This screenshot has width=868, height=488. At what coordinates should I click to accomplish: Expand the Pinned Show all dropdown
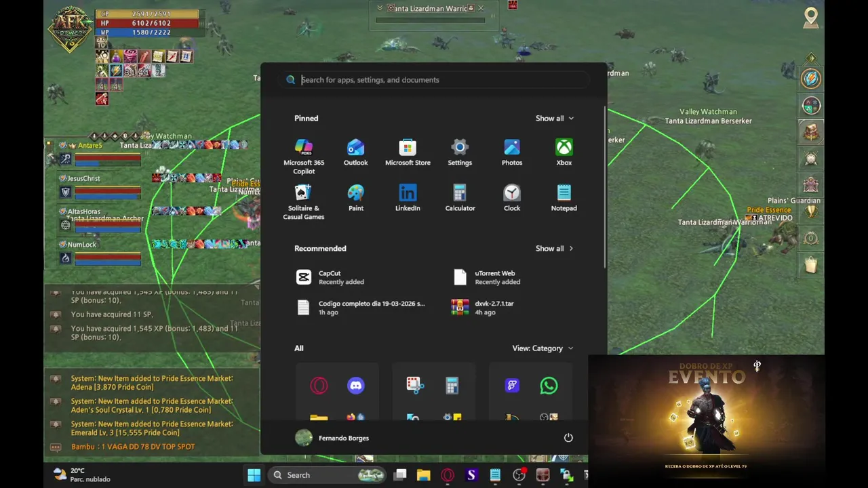[555, 118]
